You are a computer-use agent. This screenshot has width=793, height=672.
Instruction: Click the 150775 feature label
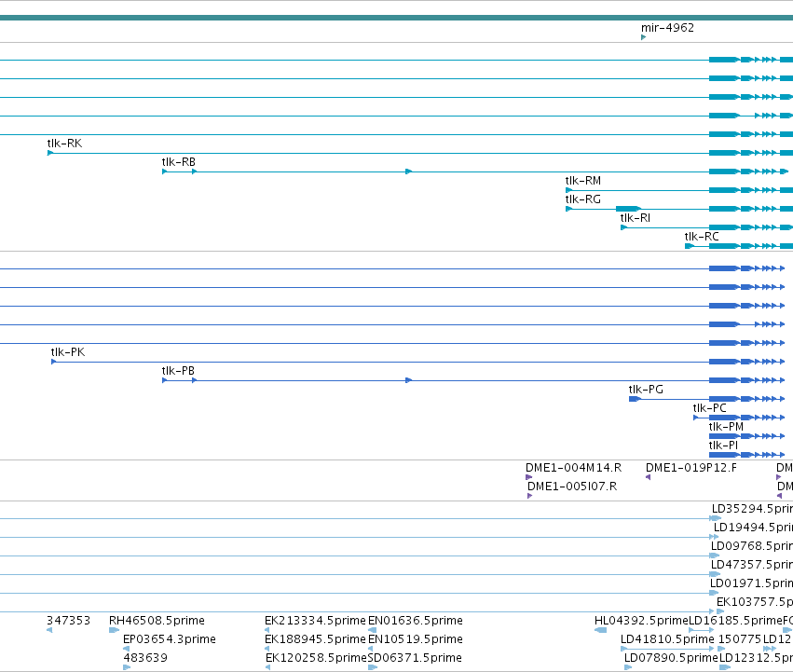(739, 639)
